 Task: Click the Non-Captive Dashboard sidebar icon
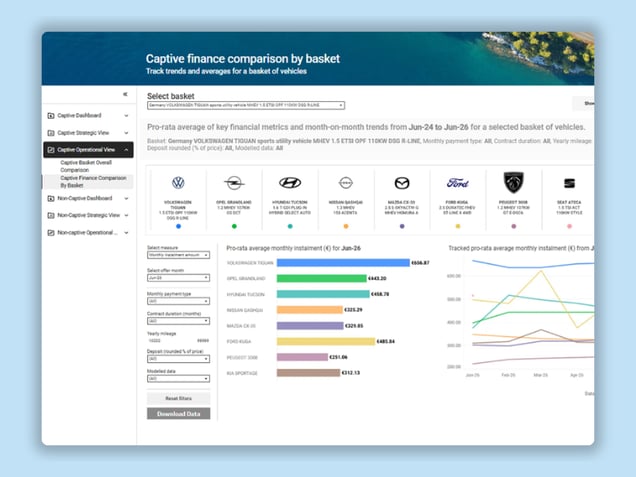point(51,198)
